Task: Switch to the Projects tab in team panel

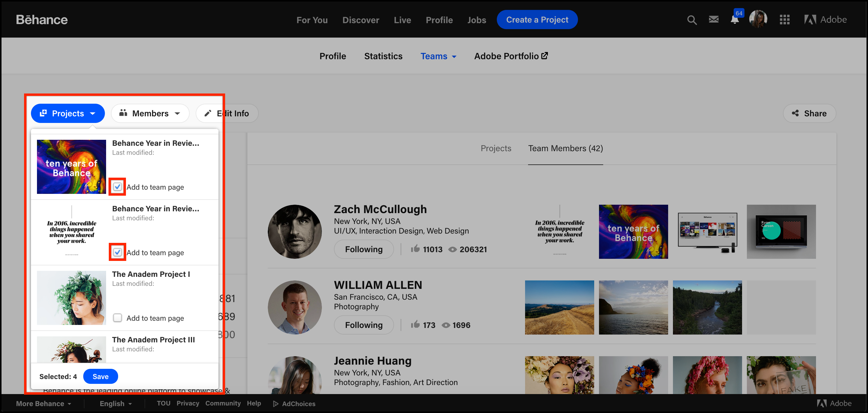Action: (x=496, y=148)
